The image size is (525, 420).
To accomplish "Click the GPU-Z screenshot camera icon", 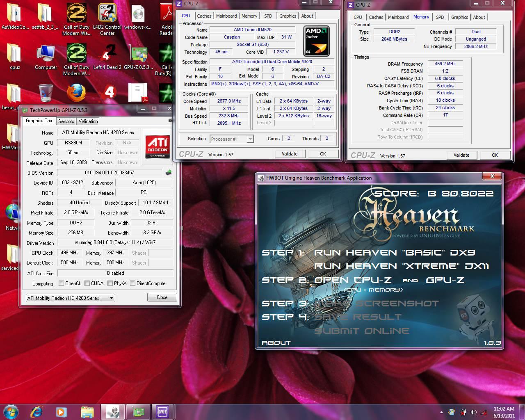I will (x=171, y=121).
